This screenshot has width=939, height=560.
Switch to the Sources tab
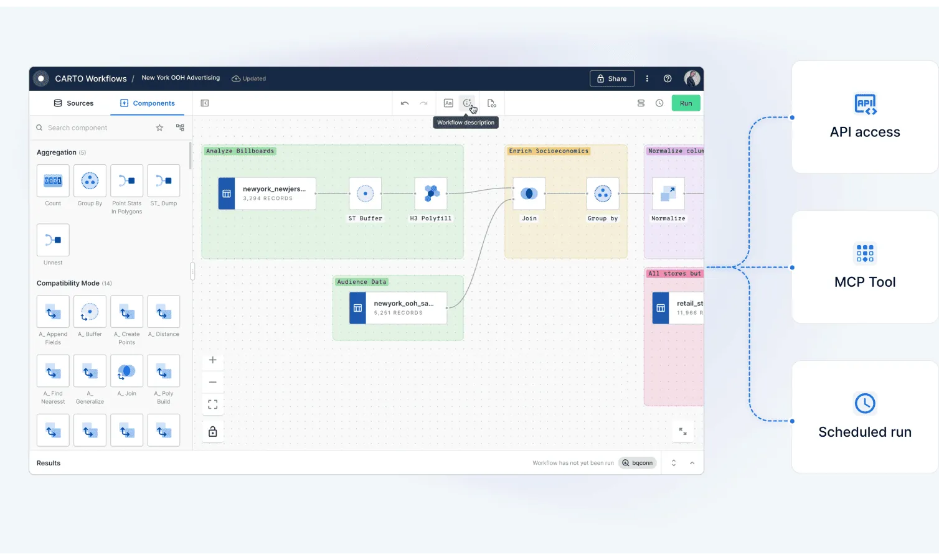pyautogui.click(x=73, y=103)
